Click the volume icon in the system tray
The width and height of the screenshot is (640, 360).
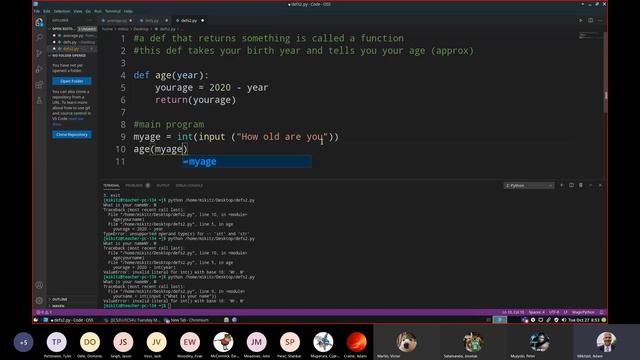point(564,320)
